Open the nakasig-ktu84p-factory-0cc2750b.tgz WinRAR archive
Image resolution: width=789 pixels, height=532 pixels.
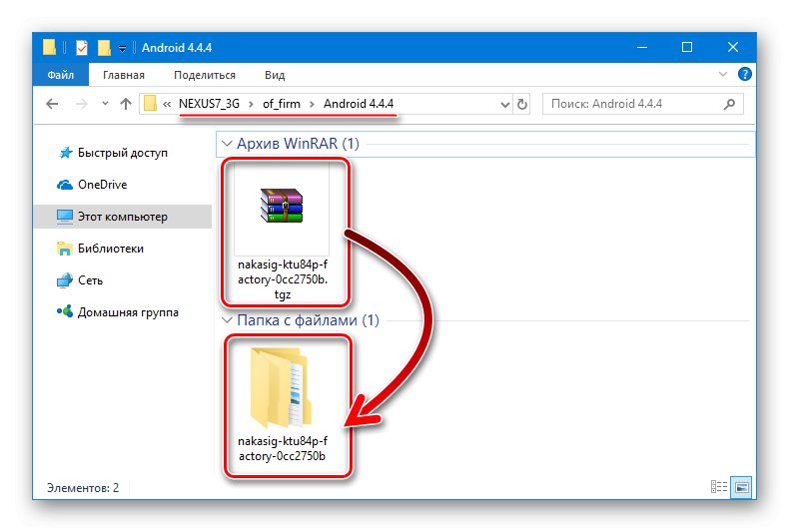[x=282, y=233]
